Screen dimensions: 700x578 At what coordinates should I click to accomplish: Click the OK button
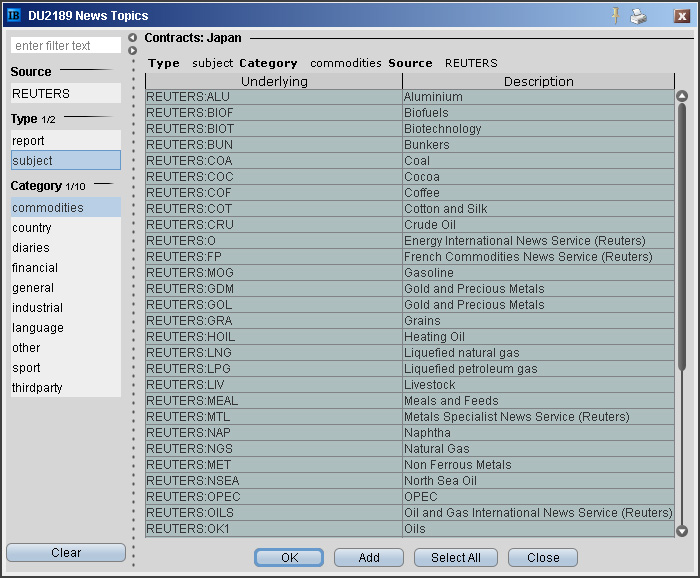click(x=289, y=557)
